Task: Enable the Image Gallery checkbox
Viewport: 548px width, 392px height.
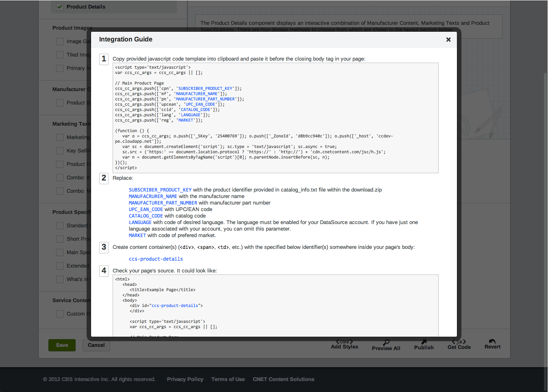Action: 60,41
